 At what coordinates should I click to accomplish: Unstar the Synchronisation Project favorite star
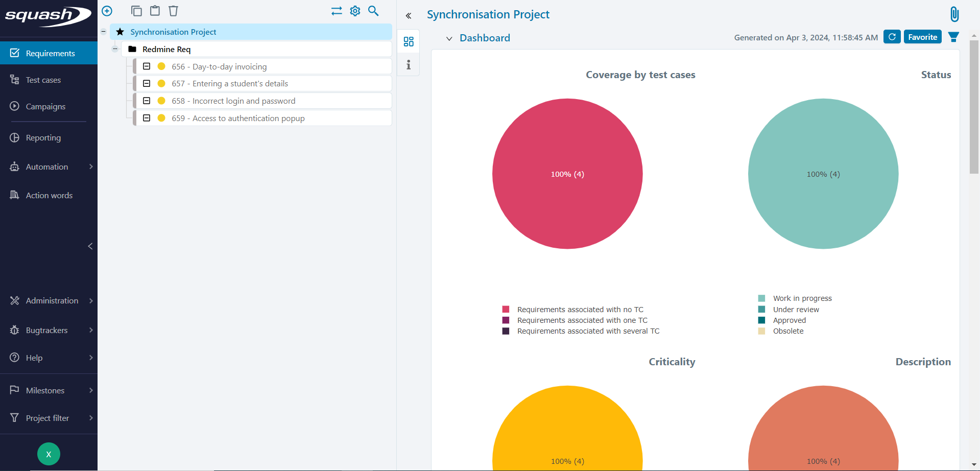click(x=119, y=32)
